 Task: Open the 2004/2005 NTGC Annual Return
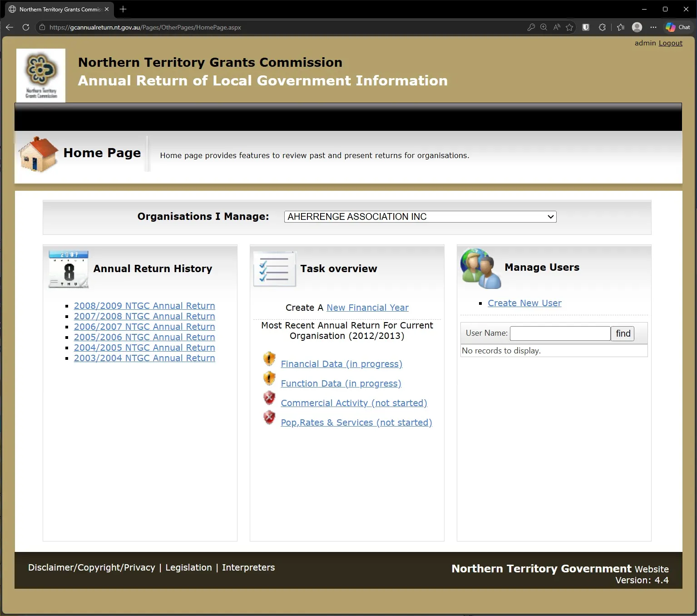click(x=144, y=348)
